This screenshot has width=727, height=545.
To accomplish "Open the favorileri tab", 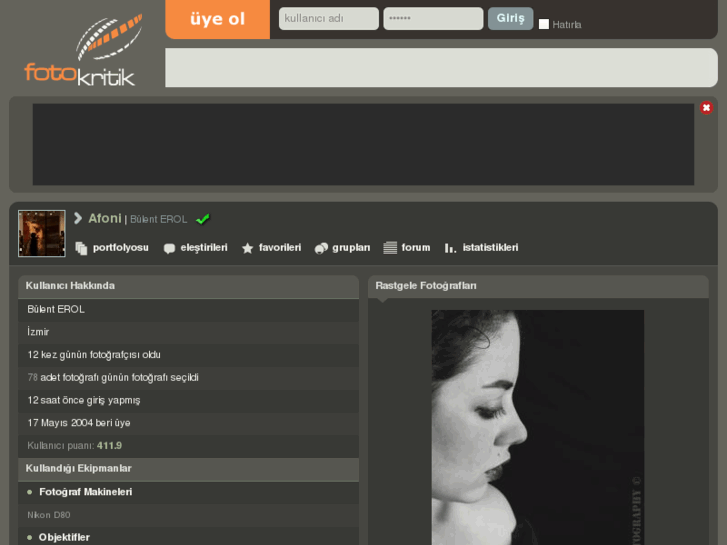I will point(280,248).
